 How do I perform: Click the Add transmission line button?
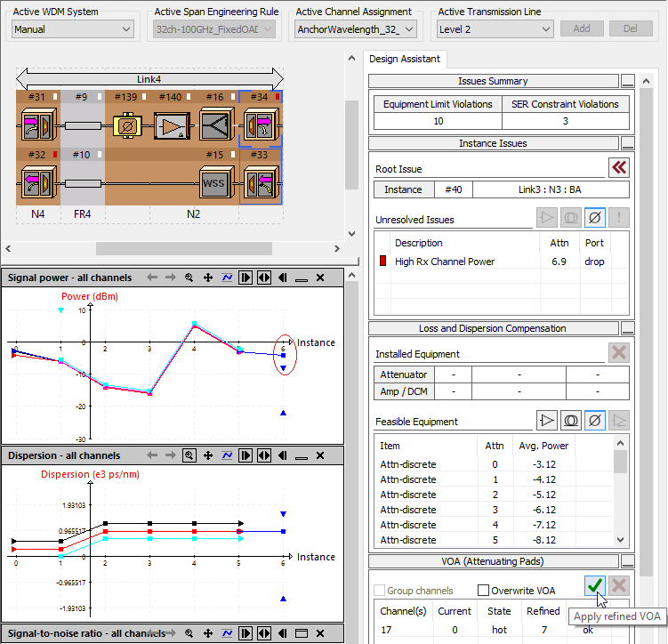pos(582,28)
